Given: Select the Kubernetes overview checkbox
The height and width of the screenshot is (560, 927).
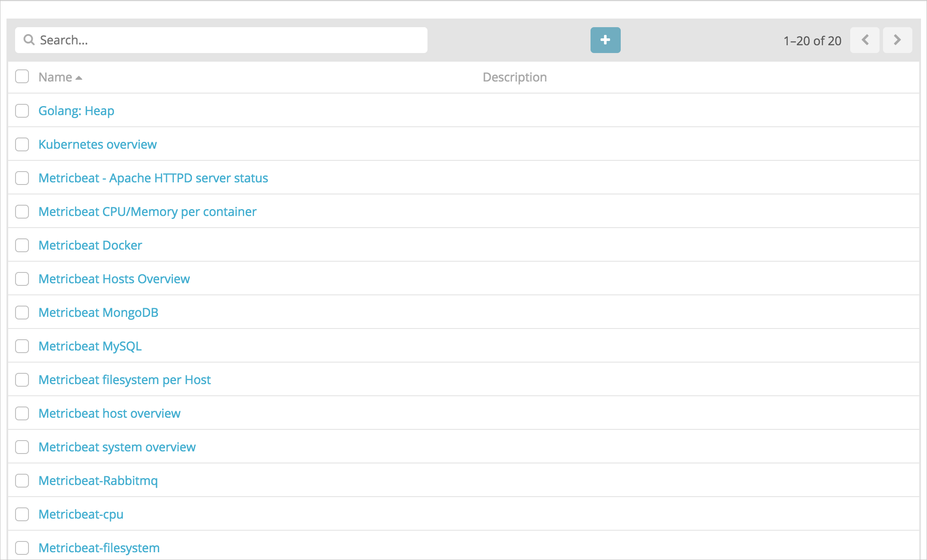Looking at the screenshot, I should [22, 144].
